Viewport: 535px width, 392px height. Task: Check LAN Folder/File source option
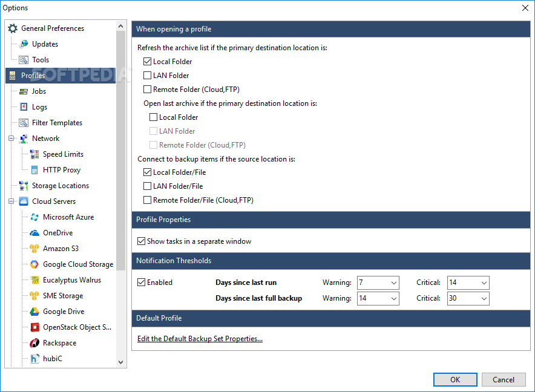pos(148,186)
